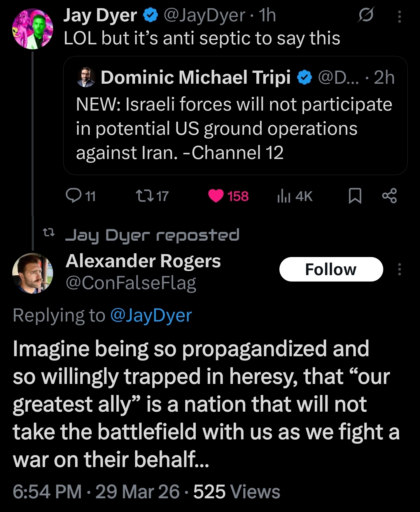Open the @JayDyer mention link

(151, 315)
